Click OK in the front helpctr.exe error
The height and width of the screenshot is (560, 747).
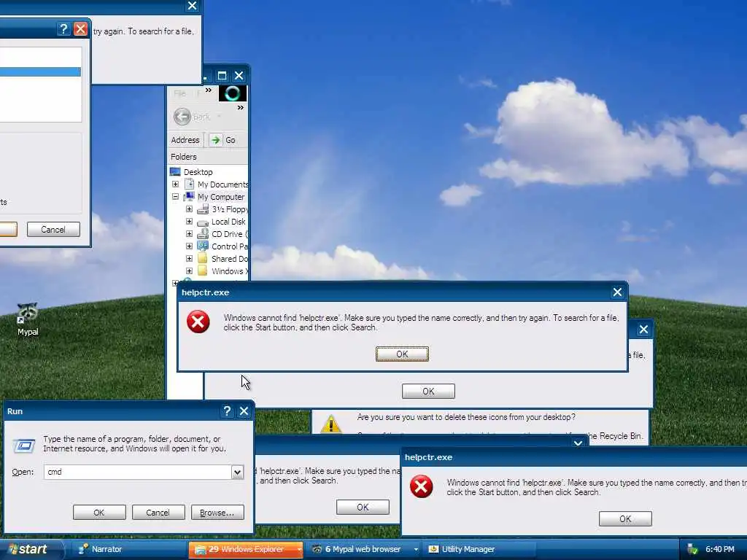[402, 354]
